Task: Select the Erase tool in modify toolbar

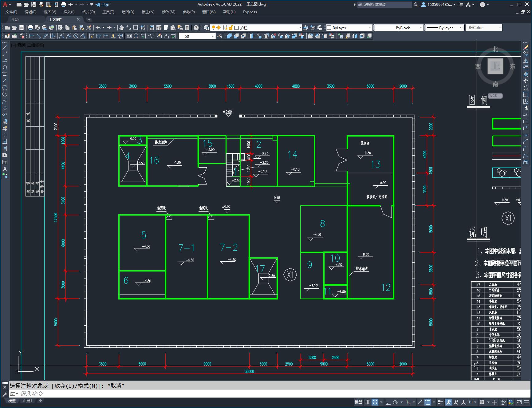Action: 526,47
